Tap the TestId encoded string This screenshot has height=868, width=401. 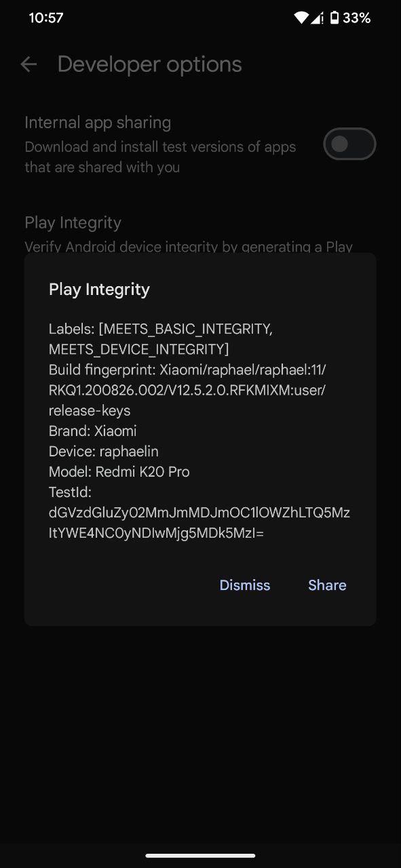pyautogui.click(x=199, y=522)
